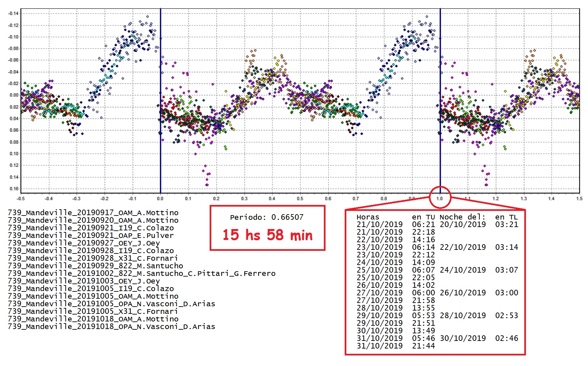Select the 739_Mandeville_20190927_OEY_J.Oey entry
The width and height of the screenshot is (588, 366).
(84, 243)
